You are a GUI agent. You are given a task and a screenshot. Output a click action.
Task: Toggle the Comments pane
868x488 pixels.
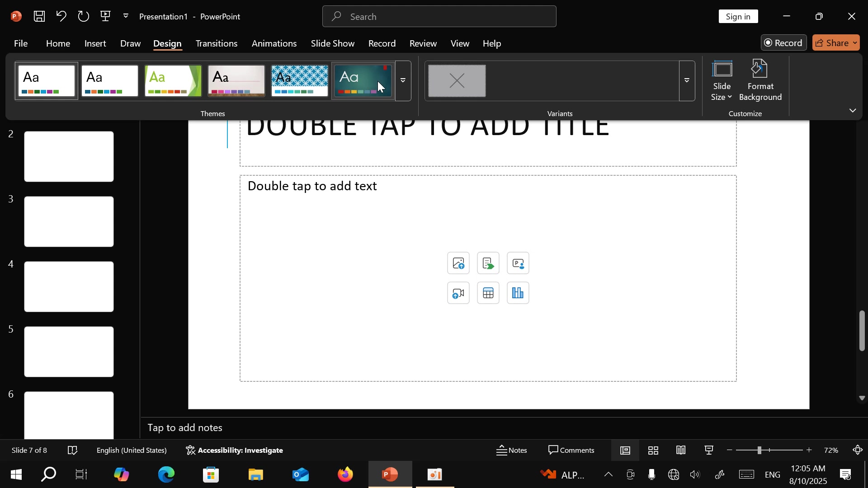pos(571,450)
